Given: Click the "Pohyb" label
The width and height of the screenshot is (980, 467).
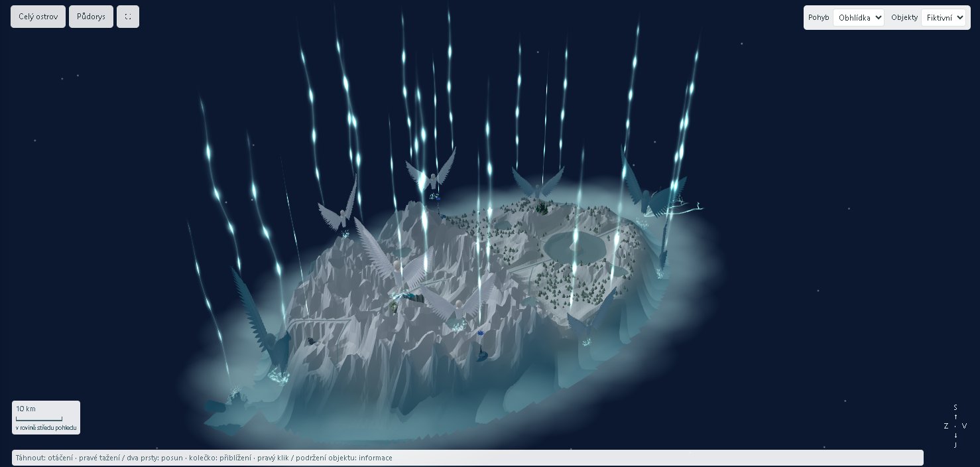Looking at the screenshot, I should [819, 18].
